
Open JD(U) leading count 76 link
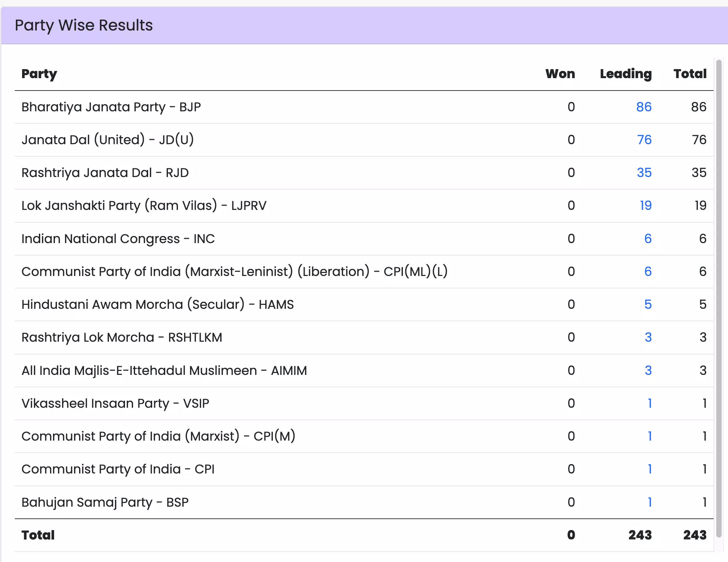[x=644, y=140]
